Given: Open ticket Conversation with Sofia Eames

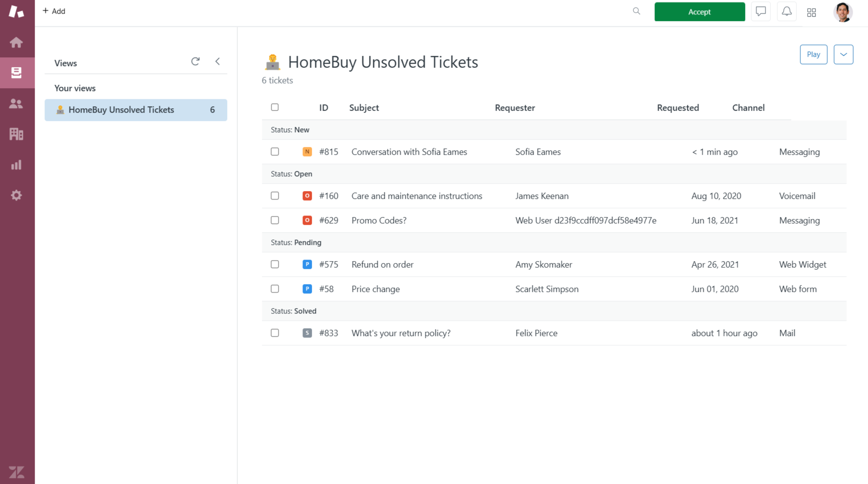Looking at the screenshot, I should click(x=409, y=152).
